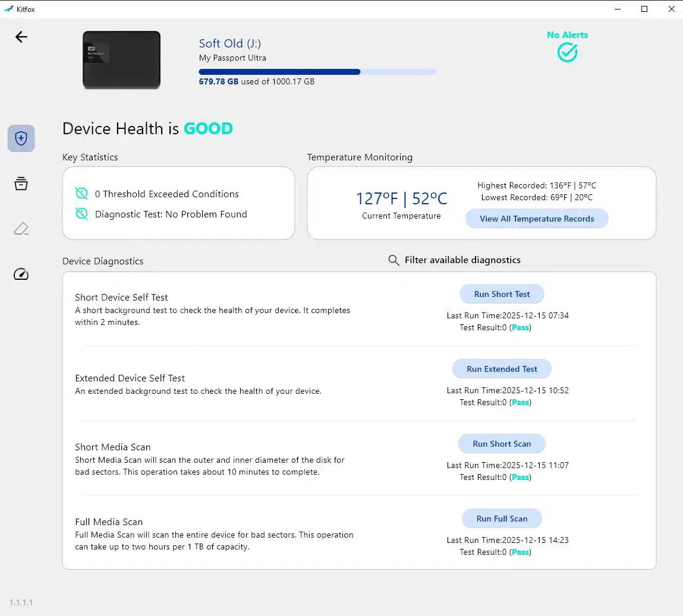The width and height of the screenshot is (683, 616).
Task: Click the Diagnostic Test status shield icon
Action: pyautogui.click(x=81, y=214)
